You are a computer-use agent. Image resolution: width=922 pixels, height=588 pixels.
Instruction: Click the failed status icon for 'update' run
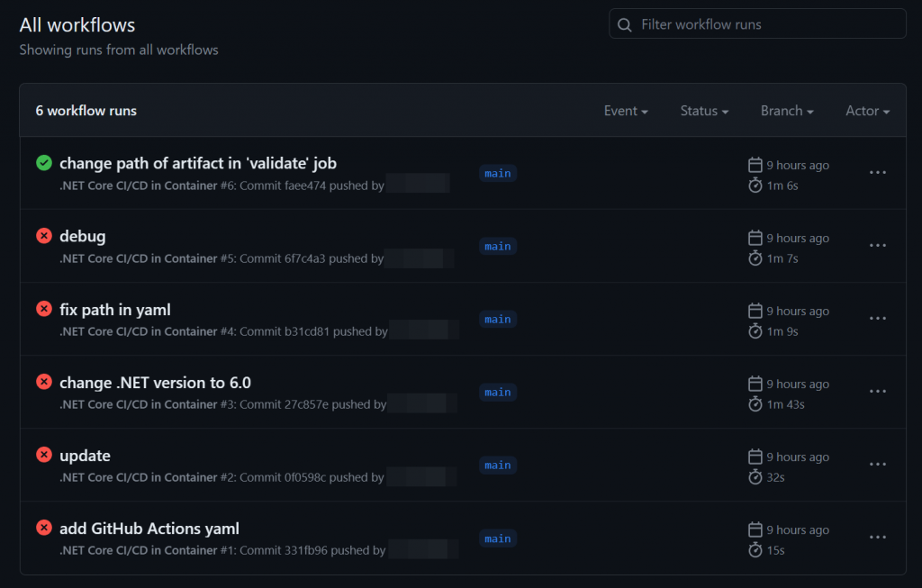[x=43, y=455]
